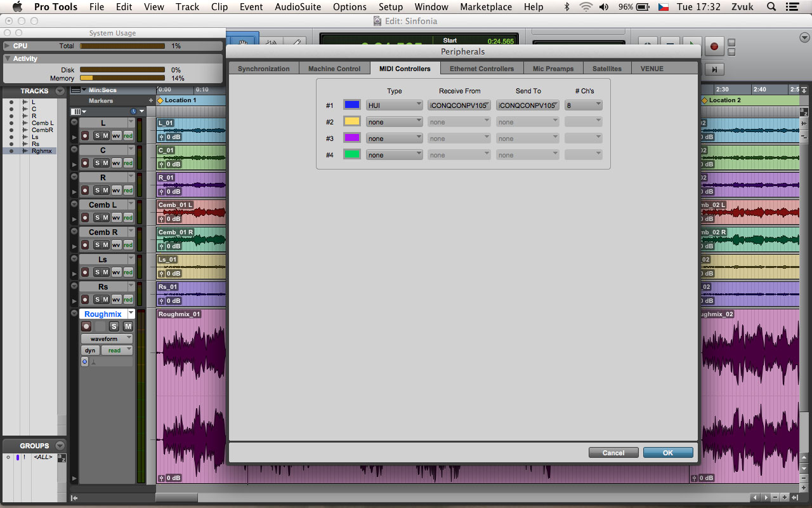Record-enable the L track
Screen dimensions: 812x508
[x=85, y=136]
